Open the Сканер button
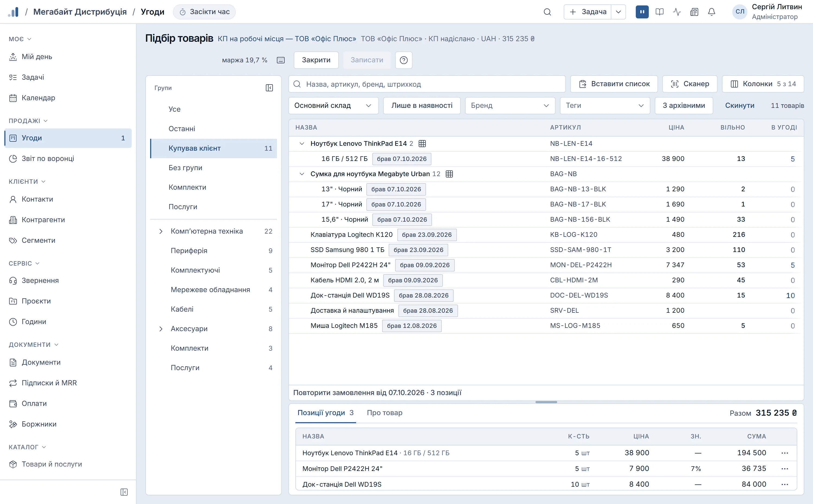Viewport: 813px width, 504px height. [x=689, y=84]
